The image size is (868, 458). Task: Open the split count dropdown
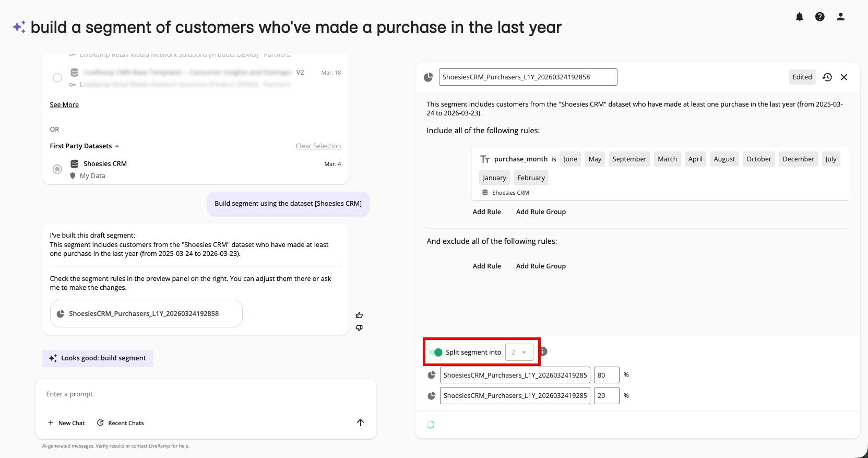coord(519,353)
